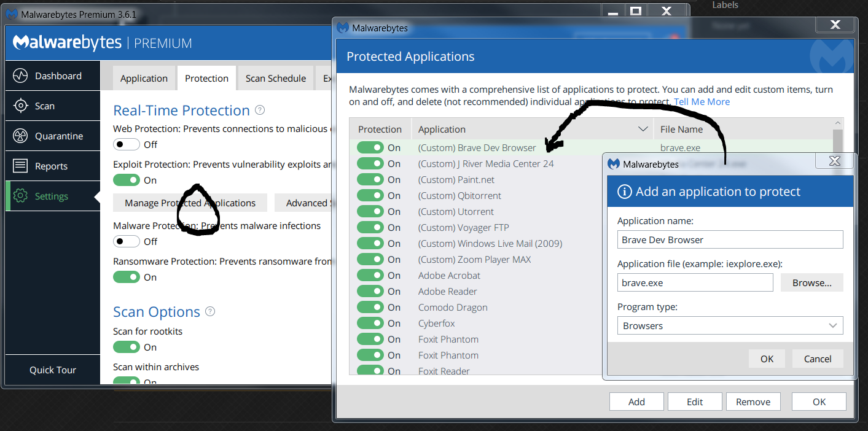Screen dimensions: 868x431
Task: Click the Protection column header
Action: click(380, 129)
